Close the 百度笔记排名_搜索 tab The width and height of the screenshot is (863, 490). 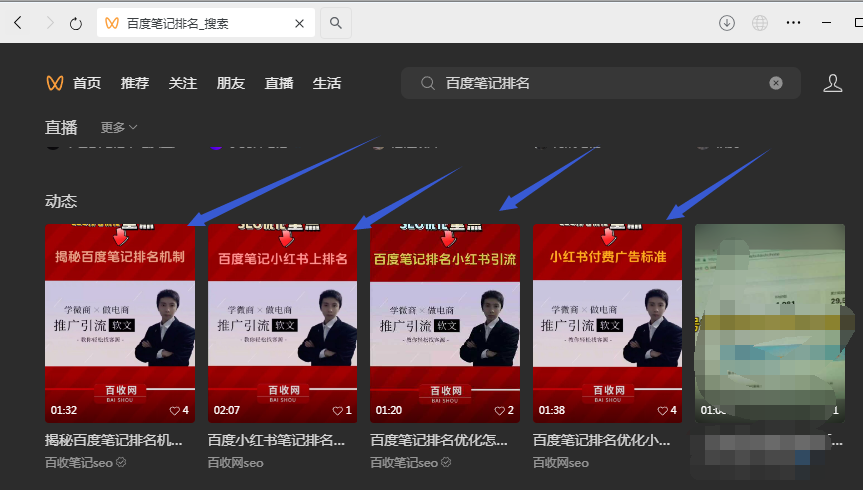[299, 23]
